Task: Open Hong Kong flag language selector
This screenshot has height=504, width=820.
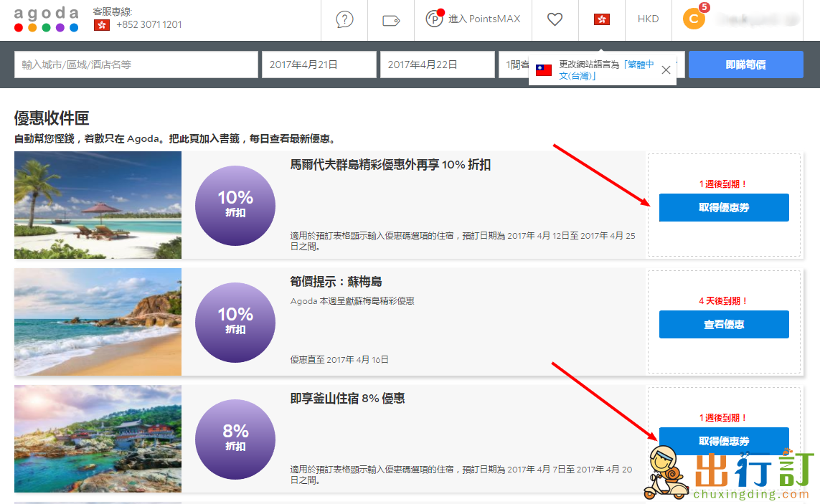Action: [x=602, y=19]
